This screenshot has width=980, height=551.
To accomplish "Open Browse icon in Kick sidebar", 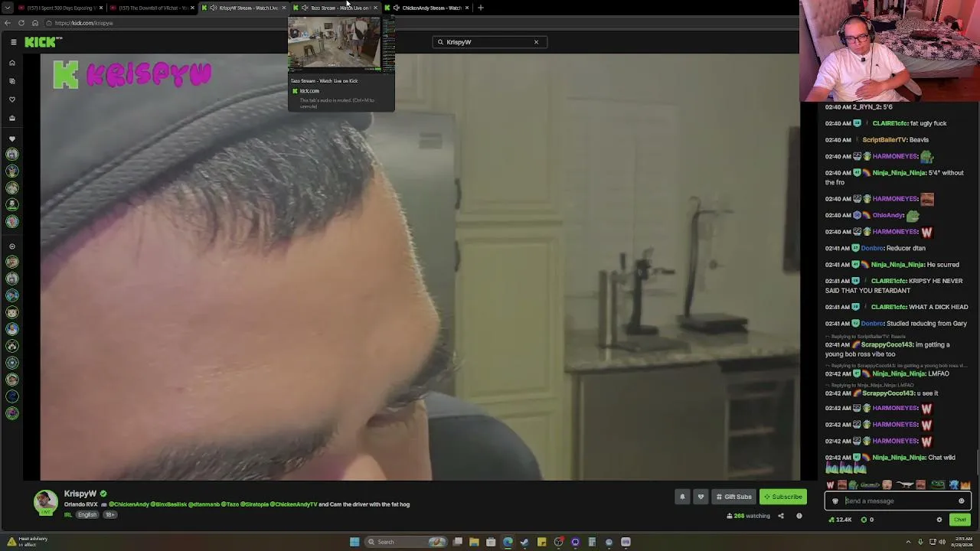I will pyautogui.click(x=12, y=81).
